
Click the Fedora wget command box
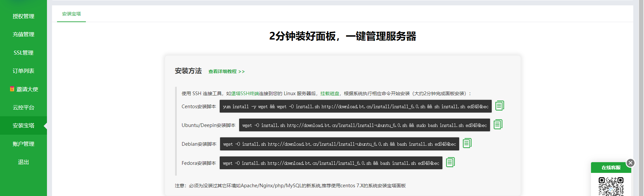click(331, 163)
